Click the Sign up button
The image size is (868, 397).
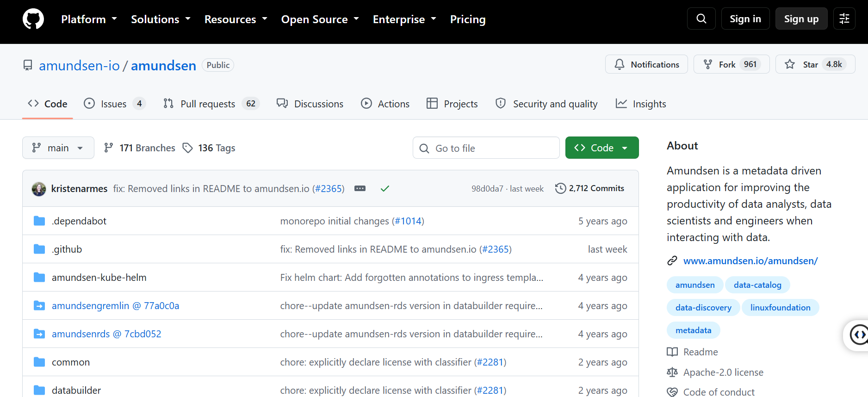click(801, 19)
